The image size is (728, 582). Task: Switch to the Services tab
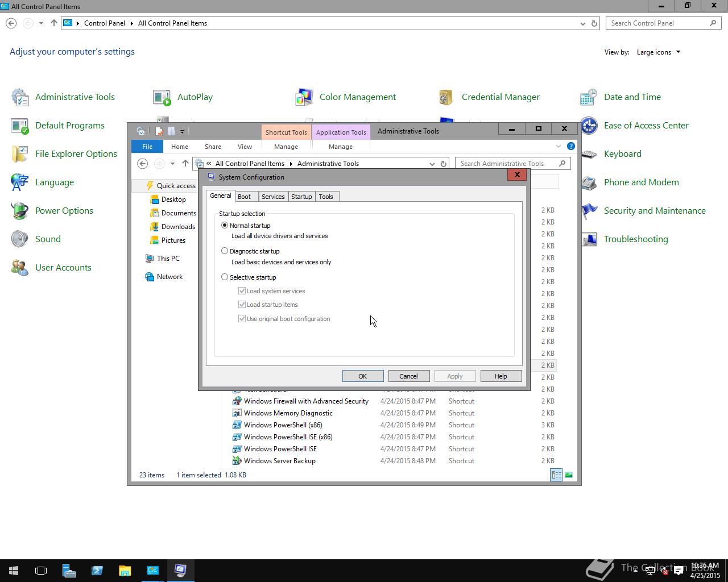(x=273, y=197)
